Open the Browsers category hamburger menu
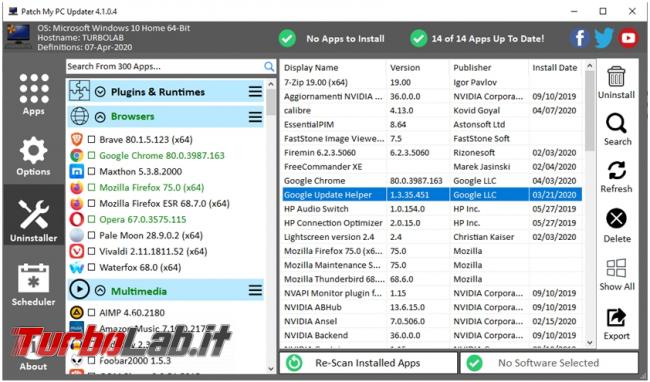Image resolution: width=650 pixels, height=382 pixels. click(x=255, y=116)
